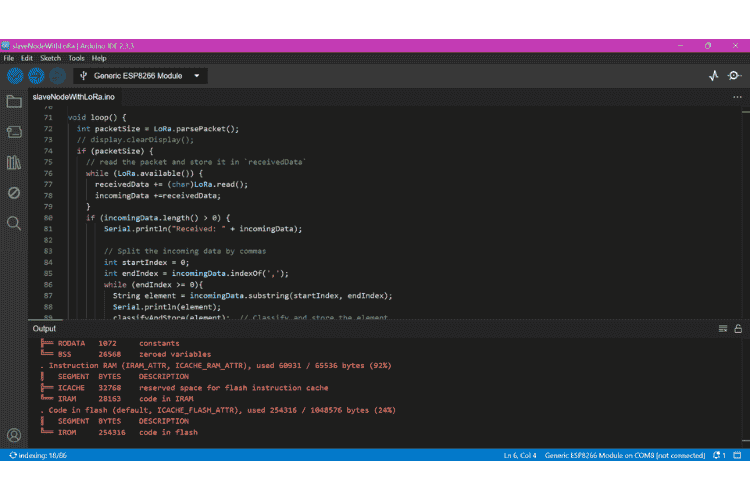750x500 pixels.
Task: Click the 'while (LoRa.available()) {' line
Action: click(x=144, y=173)
